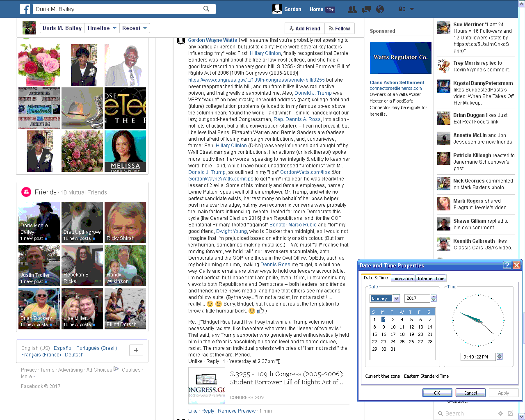The width and height of the screenshot is (525, 420).
Task: Switch to the Time Zone tab
Action: [x=402, y=278]
